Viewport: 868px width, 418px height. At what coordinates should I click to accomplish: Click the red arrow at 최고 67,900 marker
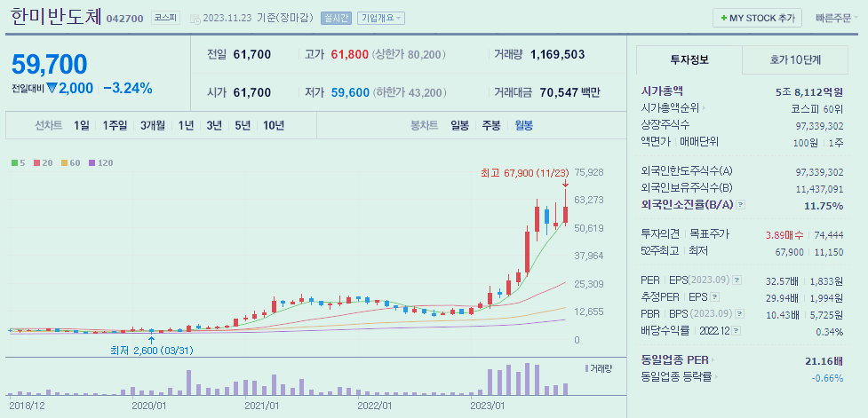click(565, 184)
